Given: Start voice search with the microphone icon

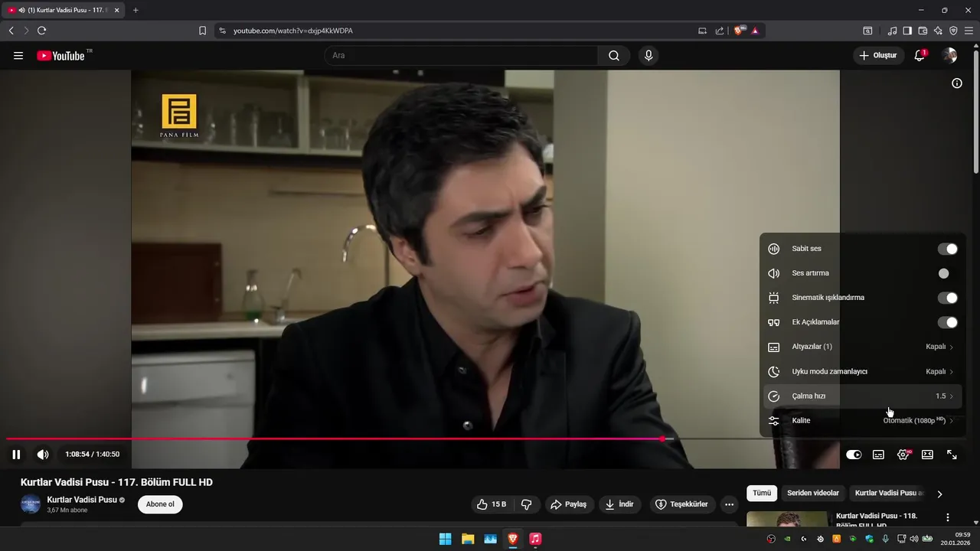Looking at the screenshot, I should 648,56.
